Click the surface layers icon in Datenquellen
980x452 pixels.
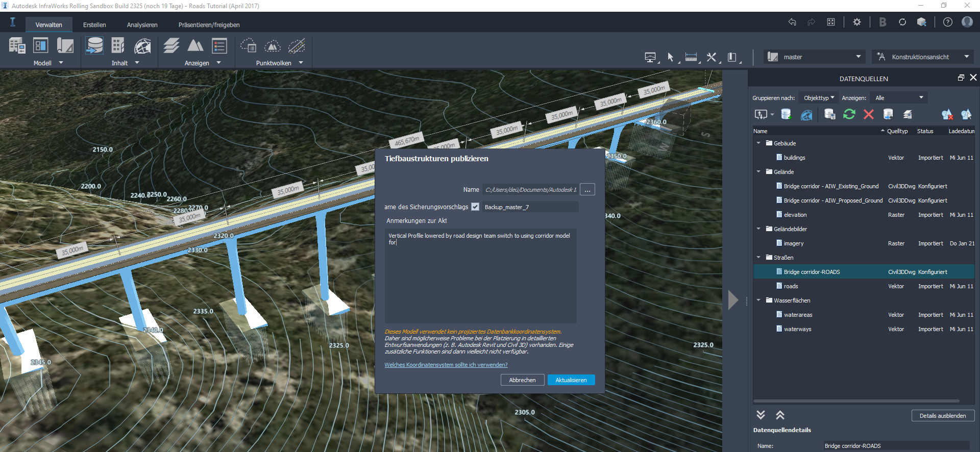click(908, 114)
